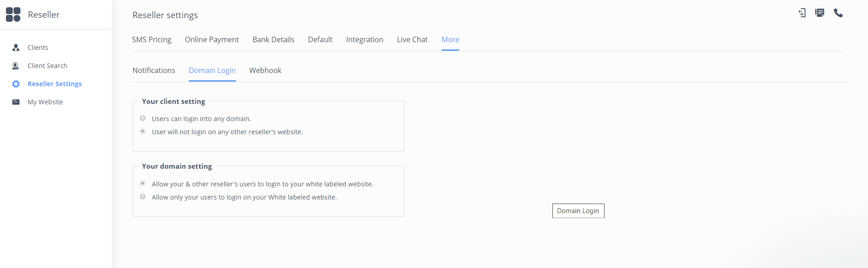Click the My Website sidebar icon
This screenshot has width=868, height=268.
pos(16,102)
